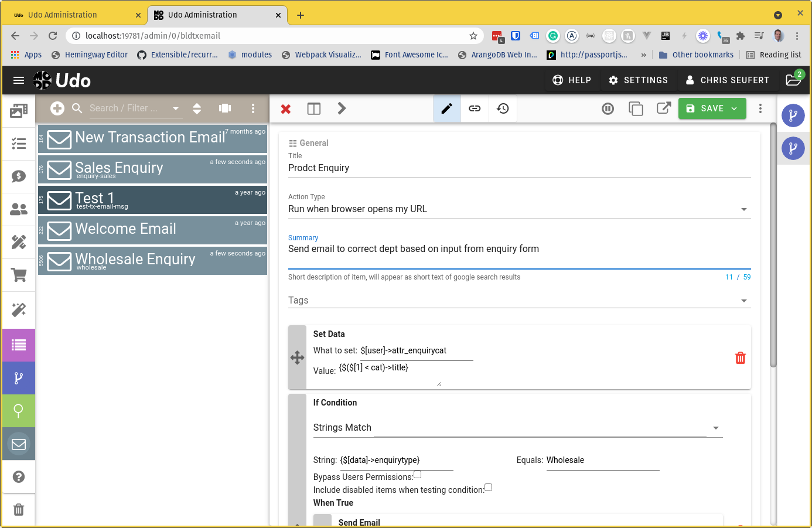The image size is (812, 528).
Task: Open the link mode icon
Action: click(x=475, y=108)
